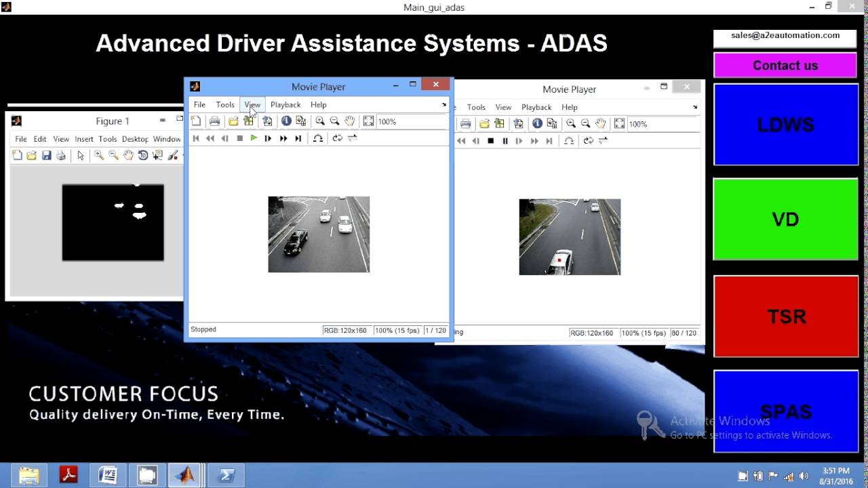Click Zoom In in the rear Movie Player
This screenshot has width=868, height=488.
pyautogui.click(x=571, y=124)
